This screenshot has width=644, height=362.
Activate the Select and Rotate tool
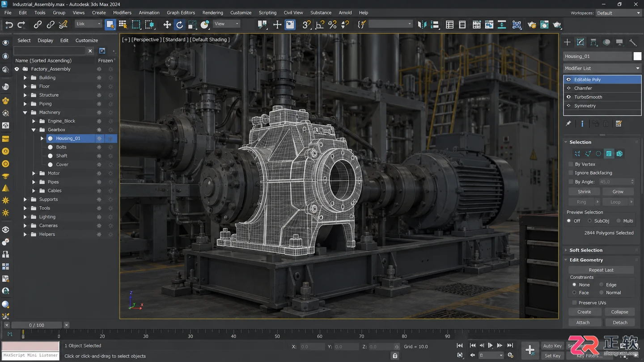180,25
